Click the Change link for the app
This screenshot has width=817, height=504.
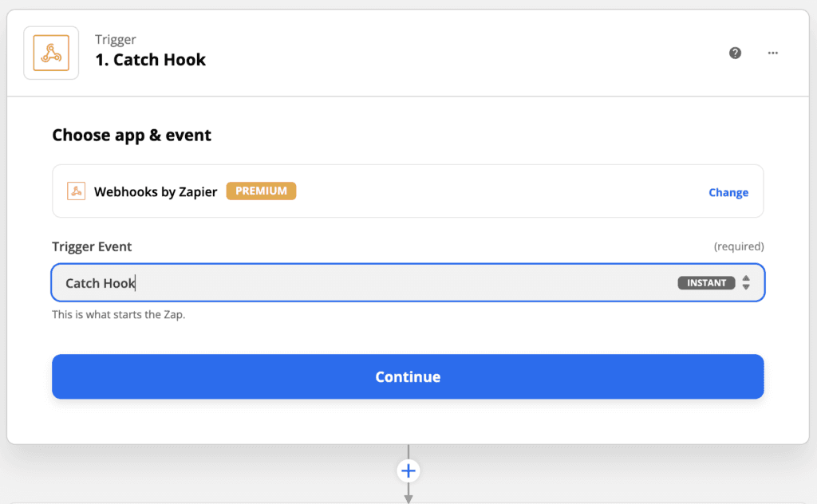pyautogui.click(x=728, y=192)
